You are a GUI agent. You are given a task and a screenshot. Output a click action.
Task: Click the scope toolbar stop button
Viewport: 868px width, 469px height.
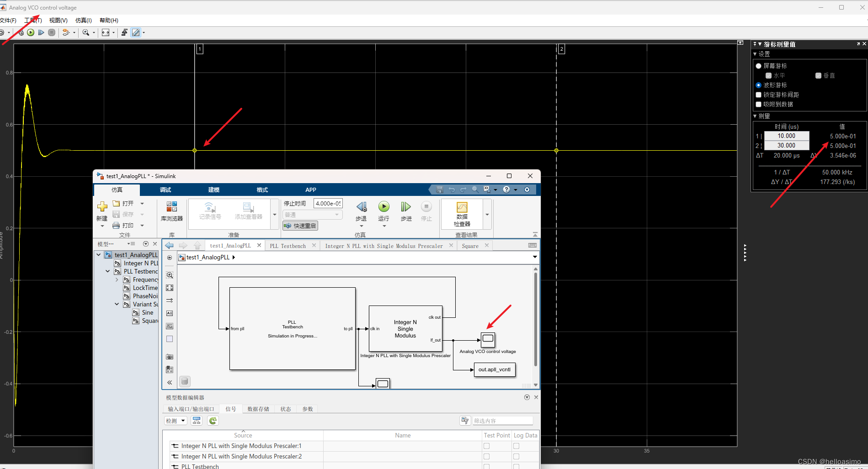(52, 32)
